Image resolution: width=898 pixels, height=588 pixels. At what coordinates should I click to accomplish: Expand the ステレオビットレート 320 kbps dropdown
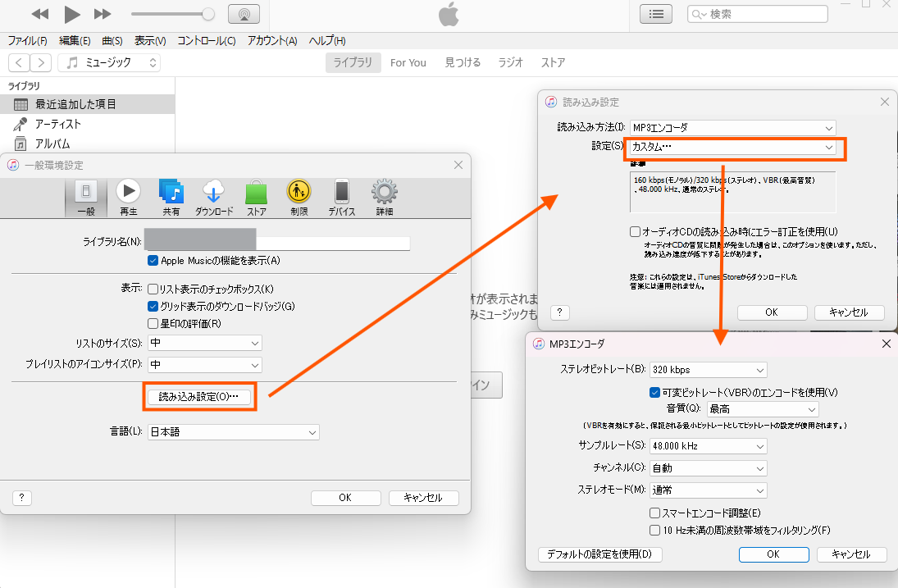click(709, 370)
